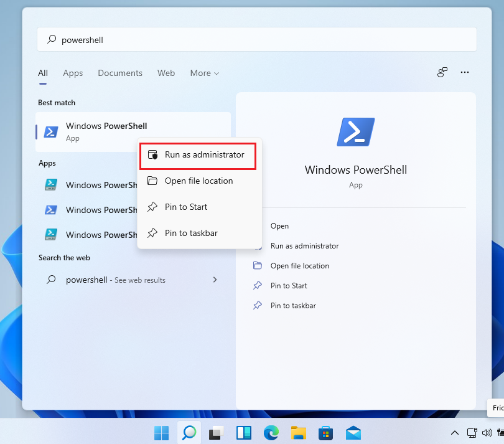Viewport: 504px width, 444px height.
Task: Switch to the Documents search filter
Action: 120,73
